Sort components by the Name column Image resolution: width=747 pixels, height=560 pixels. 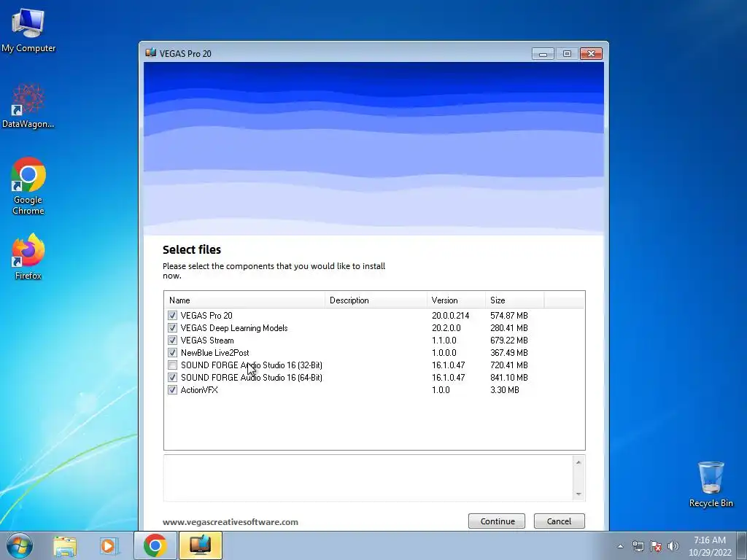pos(245,300)
